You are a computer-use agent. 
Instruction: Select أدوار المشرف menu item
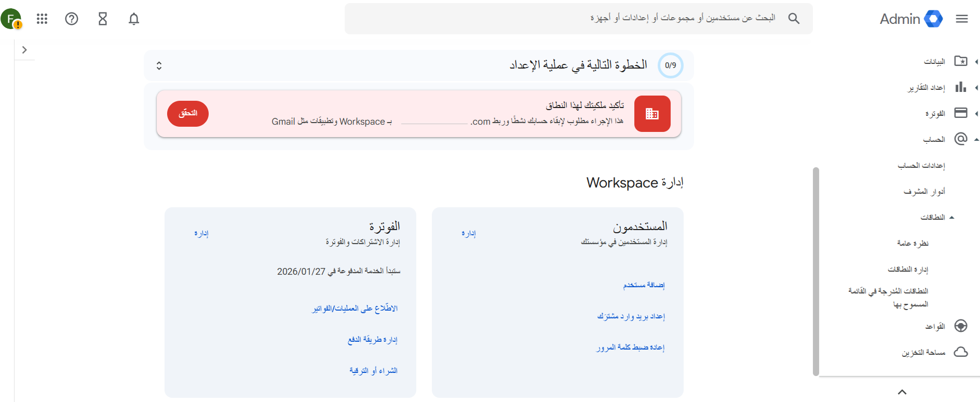924,192
